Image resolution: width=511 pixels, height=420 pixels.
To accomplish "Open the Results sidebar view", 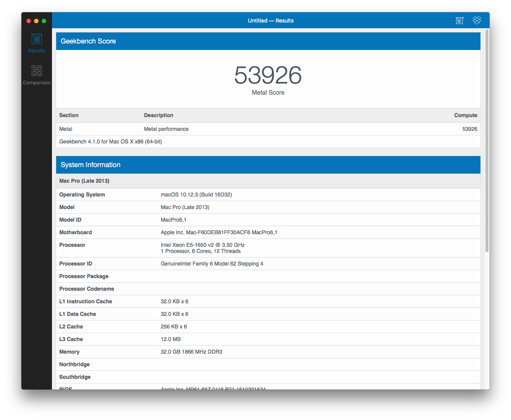I will [x=37, y=43].
